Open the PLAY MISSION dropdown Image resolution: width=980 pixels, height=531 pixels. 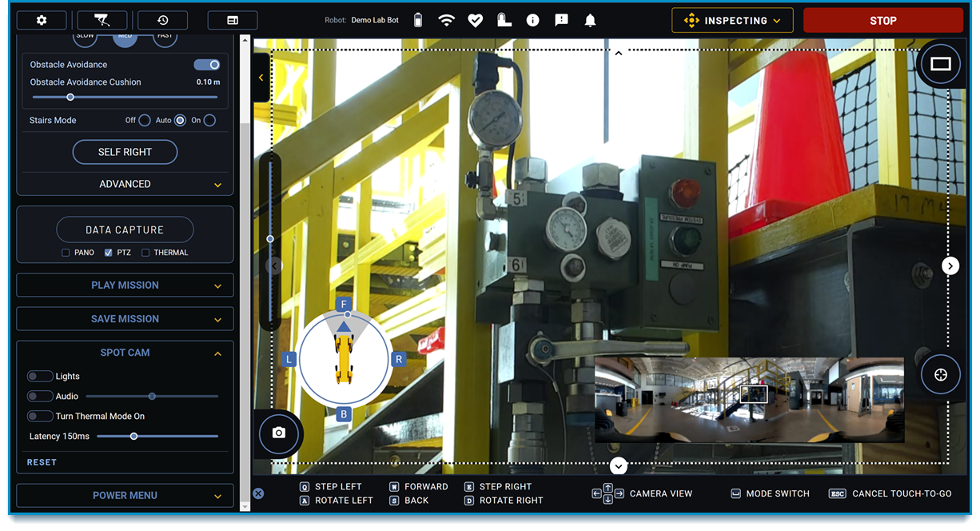click(x=125, y=285)
